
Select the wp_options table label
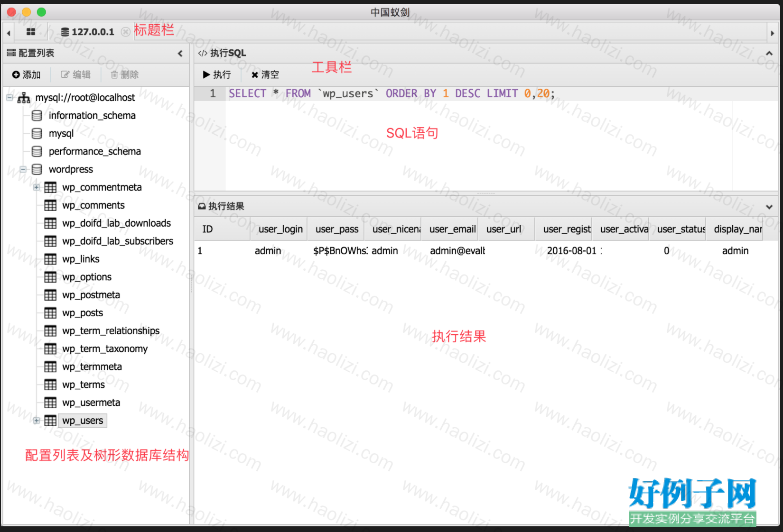click(x=87, y=277)
